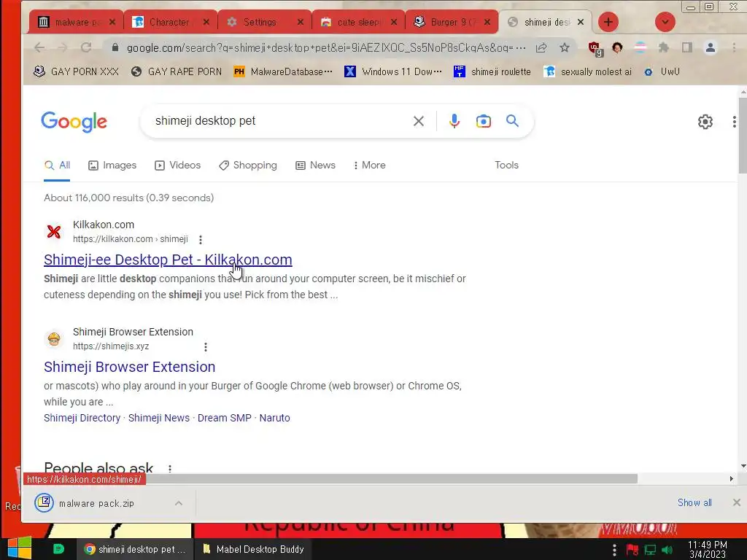
Task: Open the Windows Start menu
Action: pos(20,548)
